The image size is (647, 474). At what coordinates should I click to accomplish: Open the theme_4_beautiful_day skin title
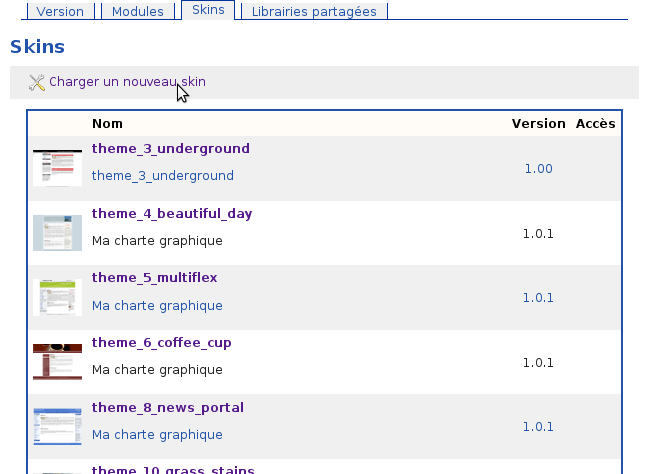tap(171, 213)
